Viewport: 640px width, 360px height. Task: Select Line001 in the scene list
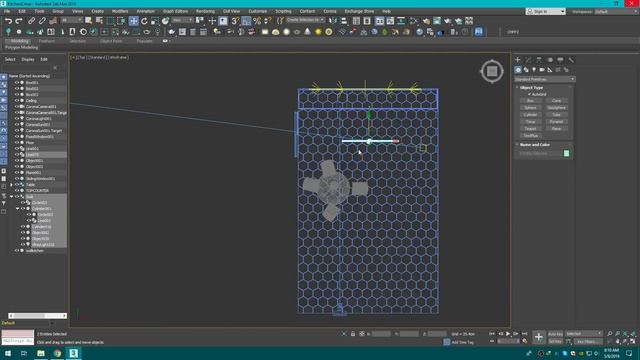pyautogui.click(x=32, y=149)
